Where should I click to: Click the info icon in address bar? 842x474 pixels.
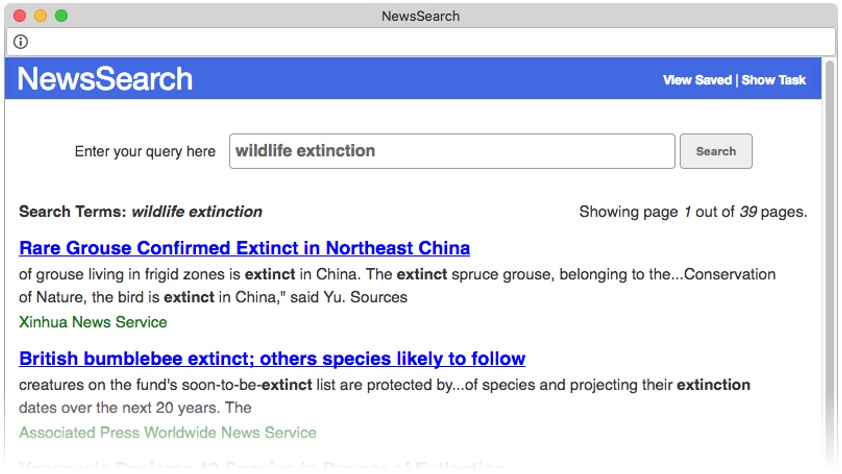20,42
